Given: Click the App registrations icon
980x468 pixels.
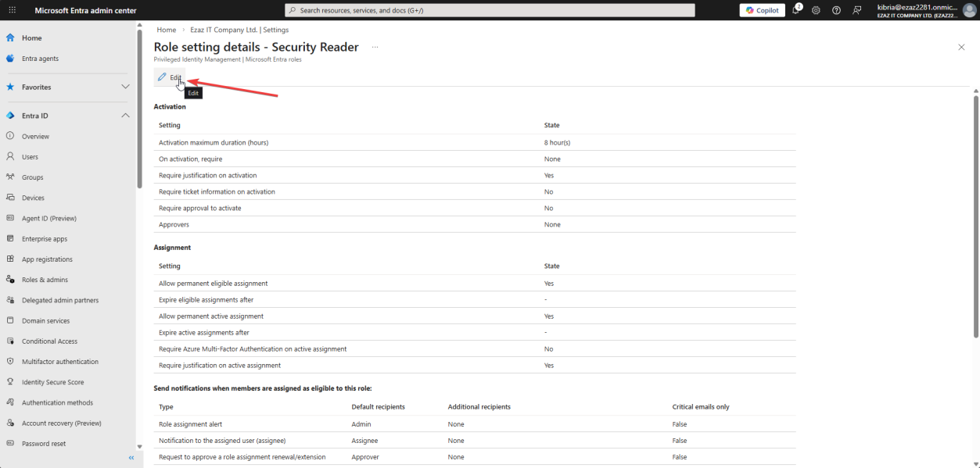Looking at the screenshot, I should 10,259.
